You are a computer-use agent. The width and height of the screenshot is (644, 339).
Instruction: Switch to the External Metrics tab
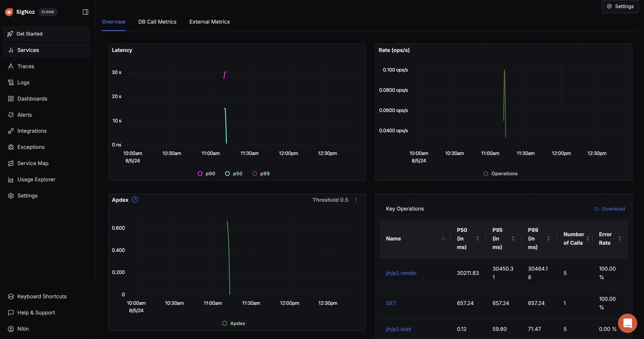(x=210, y=22)
